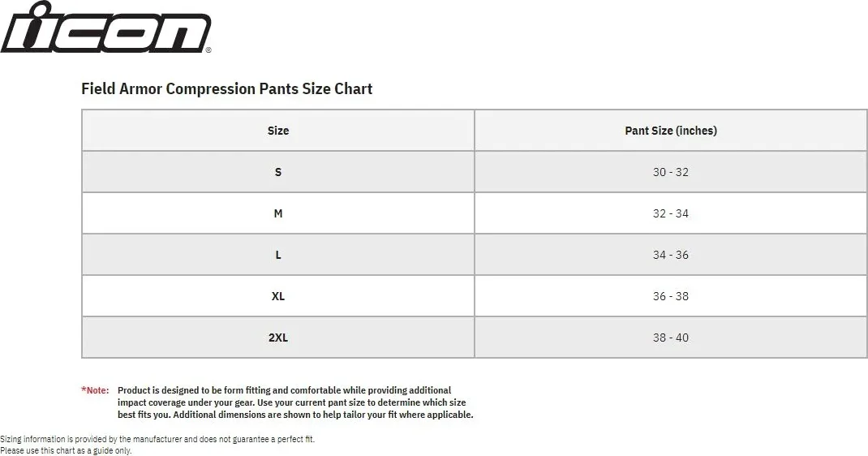868x456 pixels.
Task: Click the 36 - 38 pant size cell
Action: click(x=671, y=296)
